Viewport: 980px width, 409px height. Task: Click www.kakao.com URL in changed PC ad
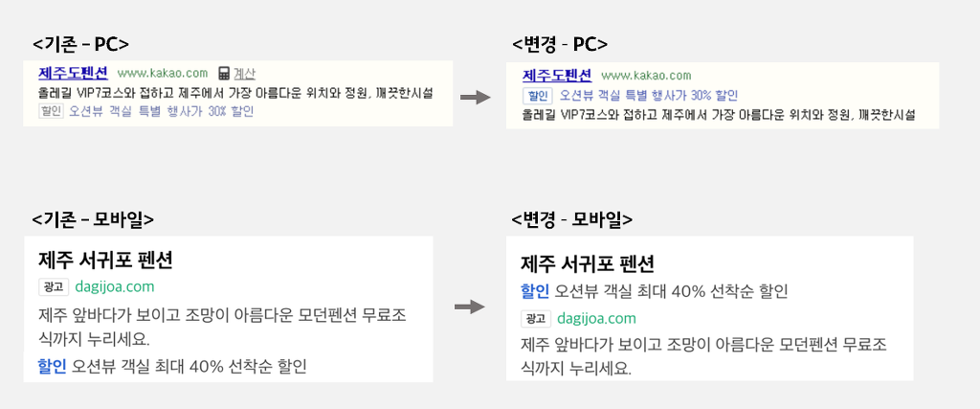click(646, 76)
